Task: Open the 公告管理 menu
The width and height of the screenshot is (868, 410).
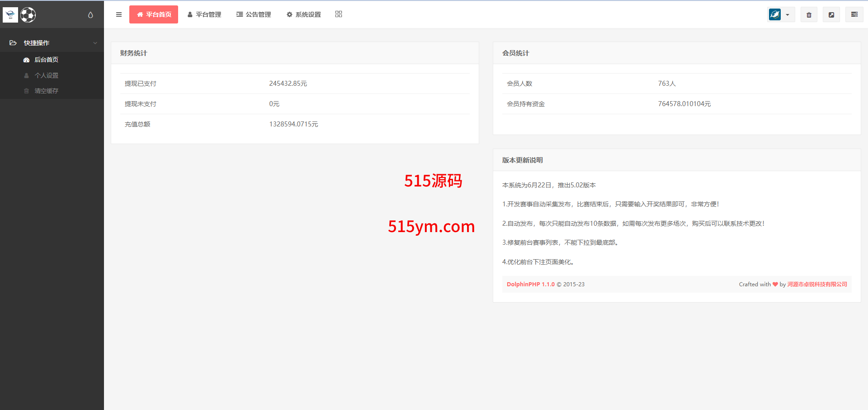Action: (254, 14)
